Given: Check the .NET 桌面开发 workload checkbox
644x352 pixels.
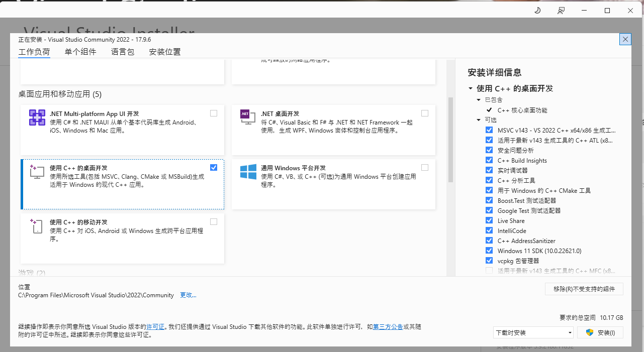Looking at the screenshot, I should [x=425, y=113].
